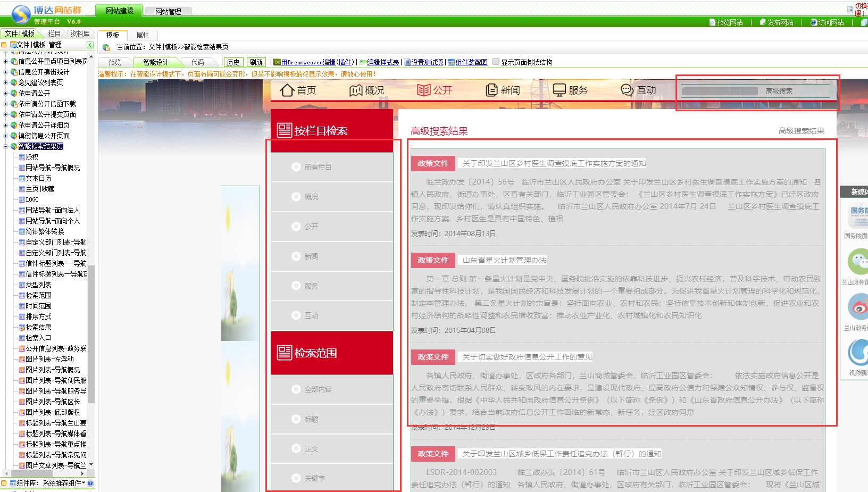868x492 pixels.
Task: Switch to the 资料库 left panel tab
Action: 80,34
